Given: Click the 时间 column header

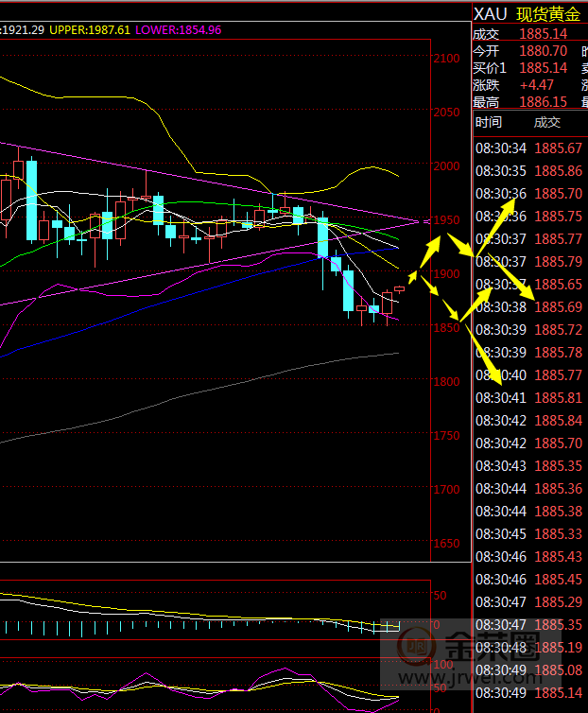Looking at the screenshot, I should (x=489, y=122).
